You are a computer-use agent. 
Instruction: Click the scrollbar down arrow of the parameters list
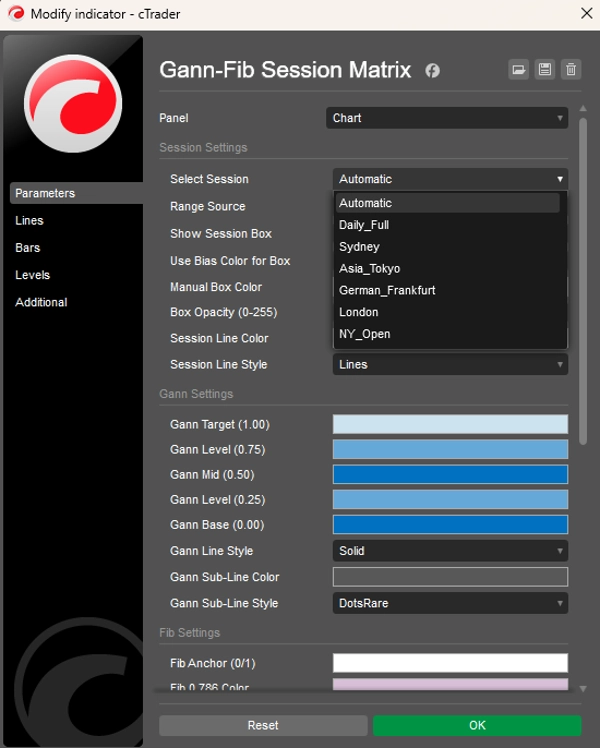click(582, 688)
